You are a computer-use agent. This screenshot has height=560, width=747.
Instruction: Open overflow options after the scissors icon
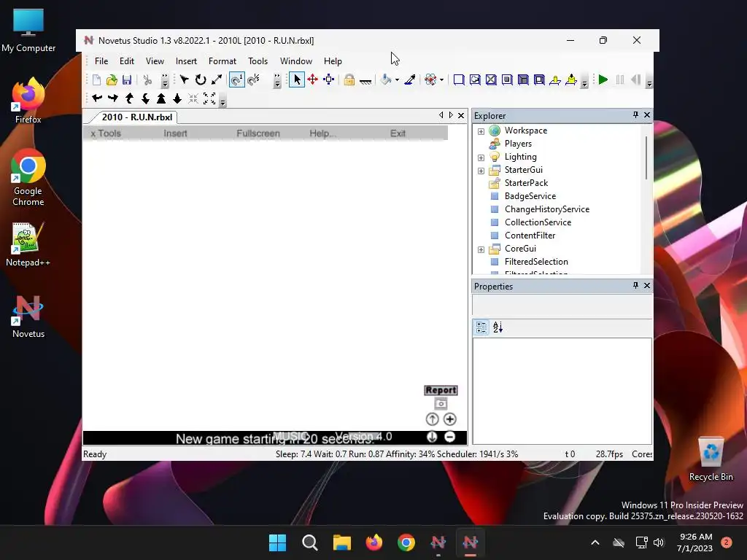(165, 81)
